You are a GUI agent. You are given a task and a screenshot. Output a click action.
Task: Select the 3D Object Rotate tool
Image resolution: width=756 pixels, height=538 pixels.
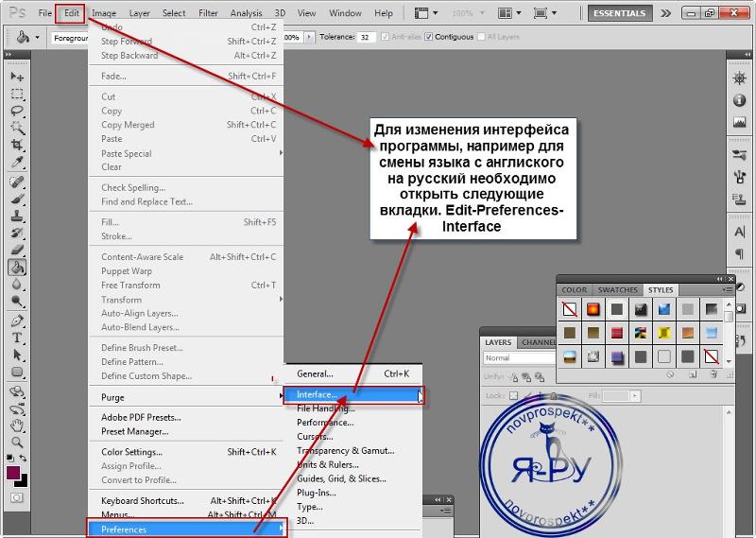(x=17, y=391)
